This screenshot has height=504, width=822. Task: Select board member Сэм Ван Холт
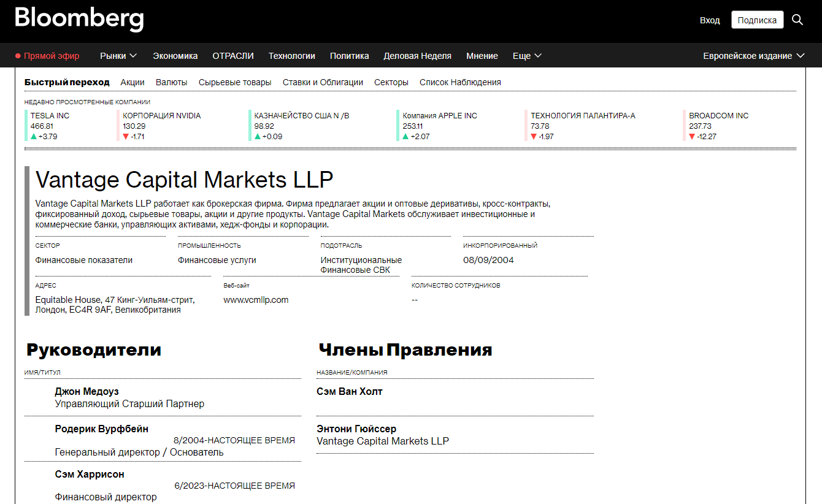click(x=349, y=391)
